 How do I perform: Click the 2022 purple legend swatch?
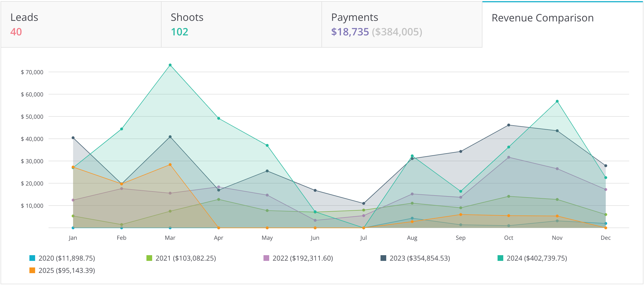[266, 258]
